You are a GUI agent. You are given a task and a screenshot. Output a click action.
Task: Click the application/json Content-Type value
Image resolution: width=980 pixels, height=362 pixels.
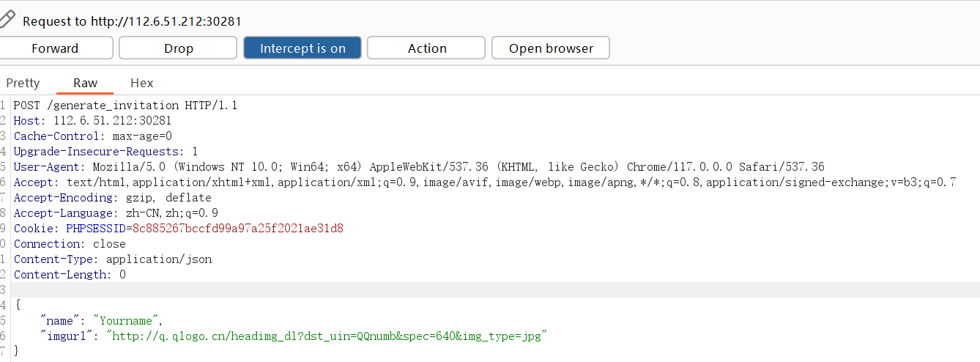(158, 259)
